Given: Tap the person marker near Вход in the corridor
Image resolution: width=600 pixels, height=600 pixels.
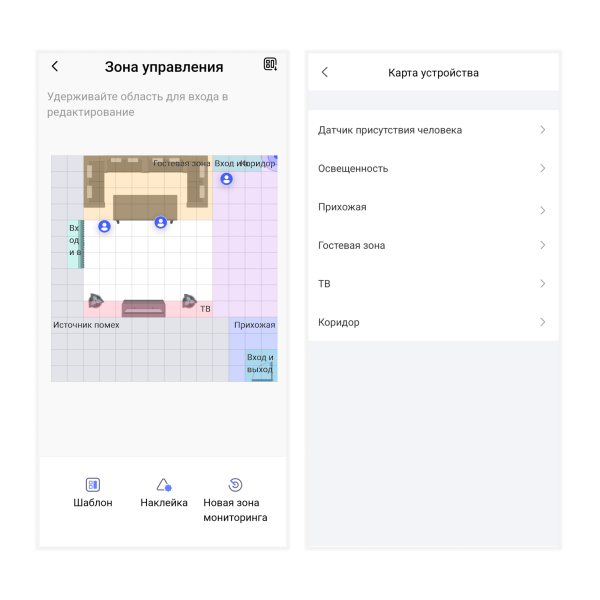Looking at the screenshot, I should tap(227, 179).
